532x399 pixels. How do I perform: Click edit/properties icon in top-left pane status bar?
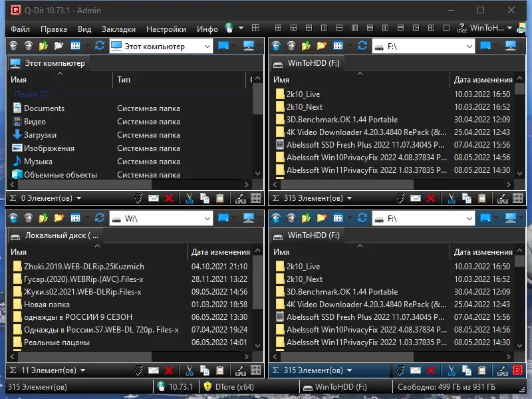pyautogui.click(x=241, y=198)
